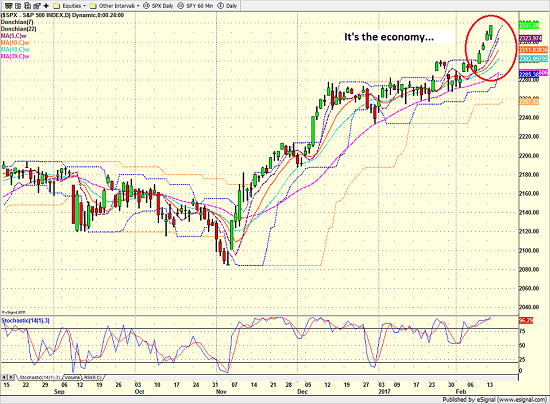Click the left arrow beside study tabs

click(4, 377)
